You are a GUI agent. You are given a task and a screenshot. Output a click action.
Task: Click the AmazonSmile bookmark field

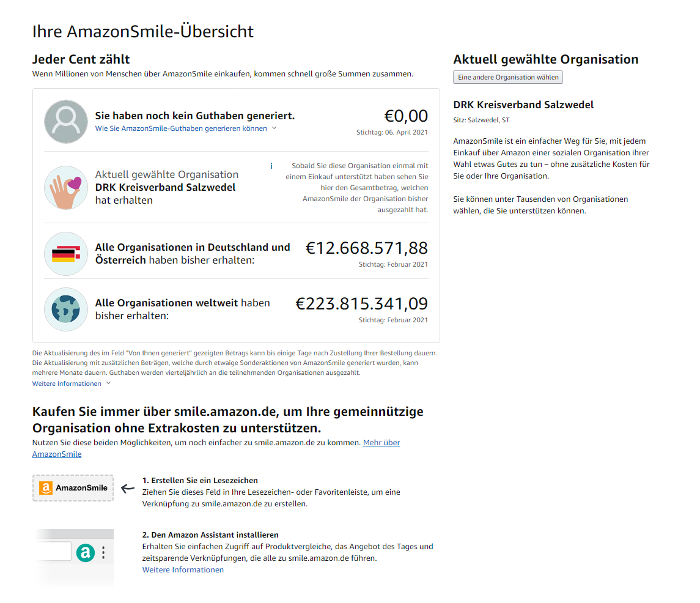[73, 488]
